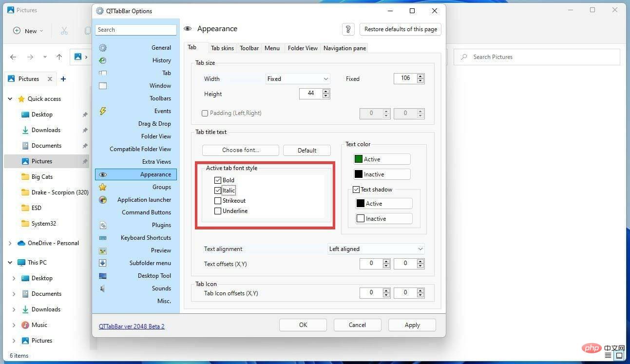The width and height of the screenshot is (630, 364).
Task: Open Big Cats folder in navigation pane
Action: [42, 177]
